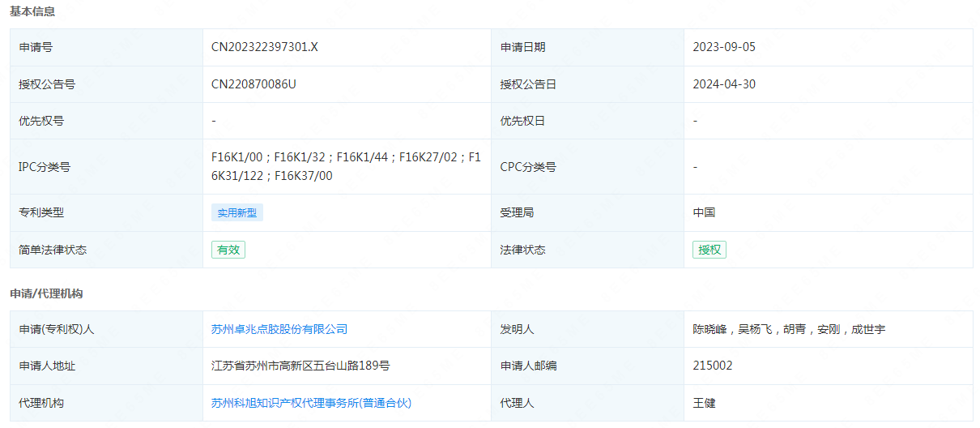Click the 申请(专利权)人 label cell
The image size is (980, 428).
tap(106, 329)
